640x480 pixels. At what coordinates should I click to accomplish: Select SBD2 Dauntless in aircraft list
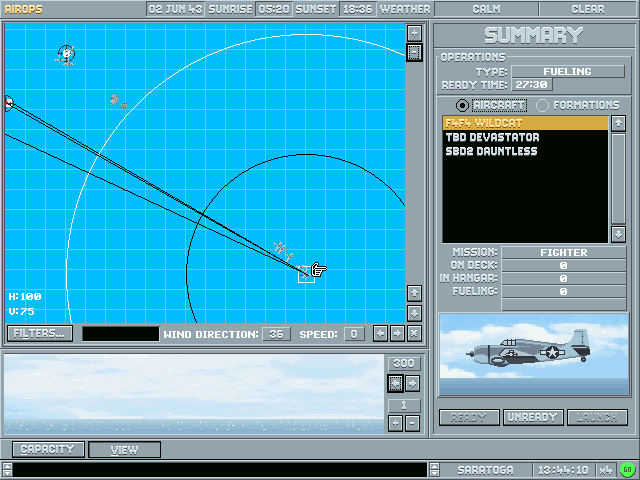525,151
